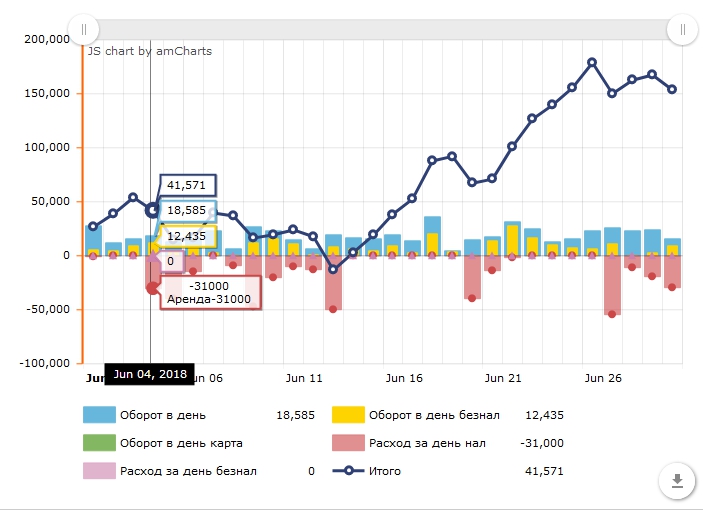The width and height of the screenshot is (703, 510).
Task: Click the red expense bullet at -31000
Action: [x=152, y=288]
